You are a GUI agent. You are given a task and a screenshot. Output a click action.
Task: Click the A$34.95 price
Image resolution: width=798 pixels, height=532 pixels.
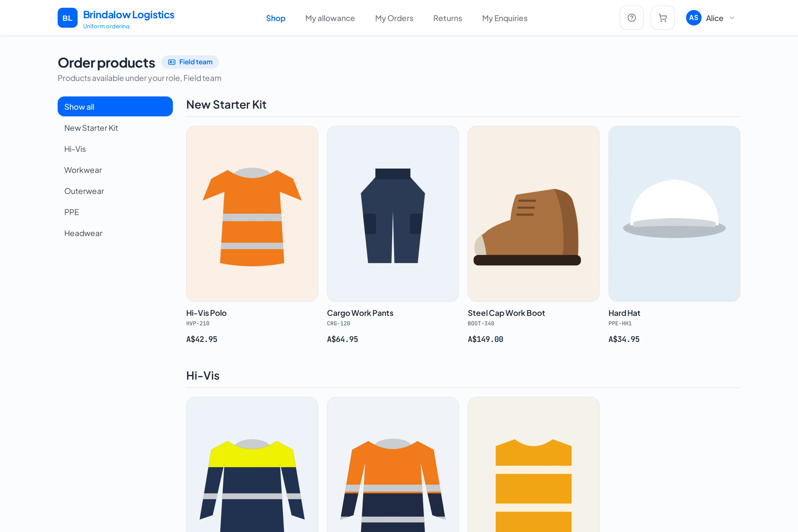(624, 339)
